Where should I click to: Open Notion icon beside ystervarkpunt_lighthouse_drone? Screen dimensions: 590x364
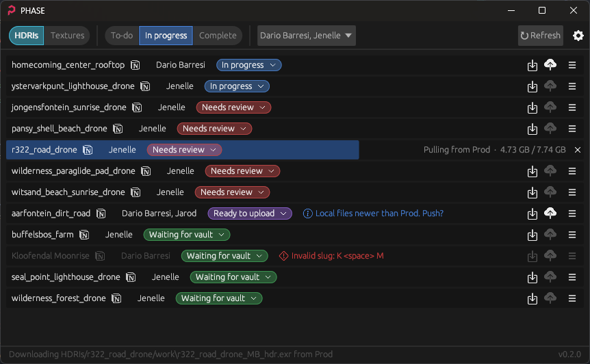click(x=145, y=86)
